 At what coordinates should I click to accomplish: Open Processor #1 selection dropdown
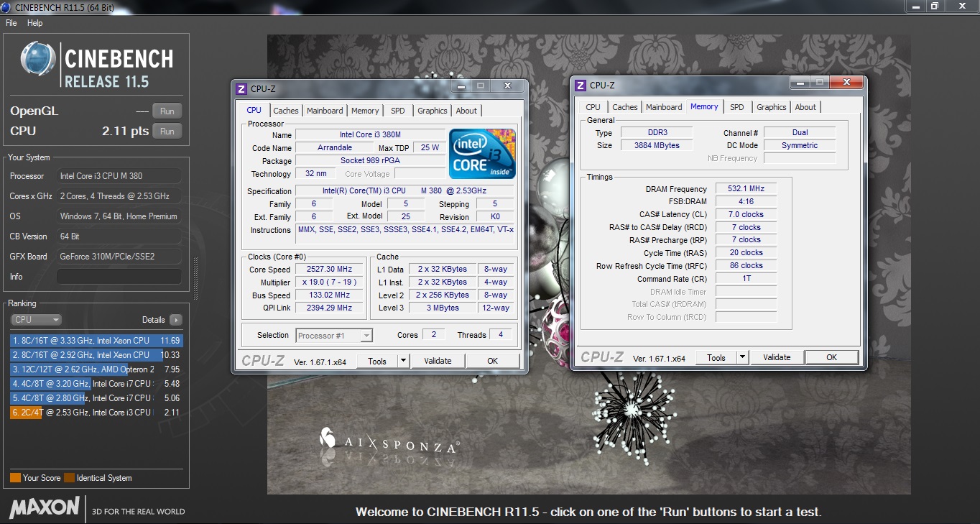pos(334,336)
